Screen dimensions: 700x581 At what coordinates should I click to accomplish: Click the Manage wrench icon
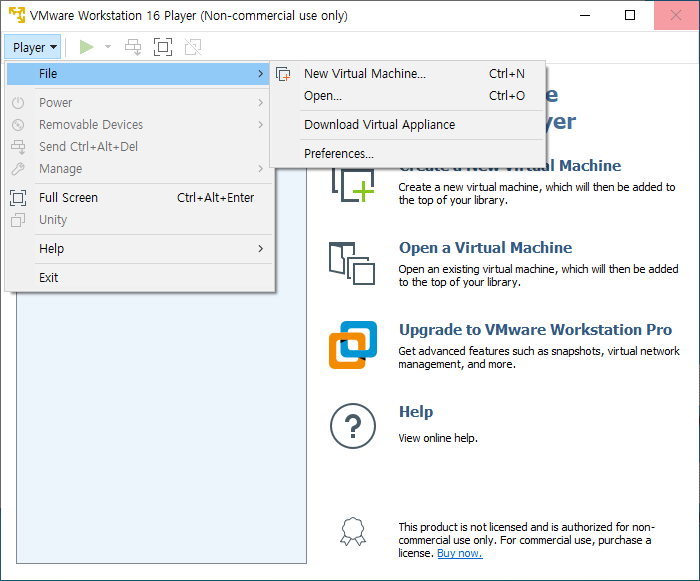tap(18, 169)
